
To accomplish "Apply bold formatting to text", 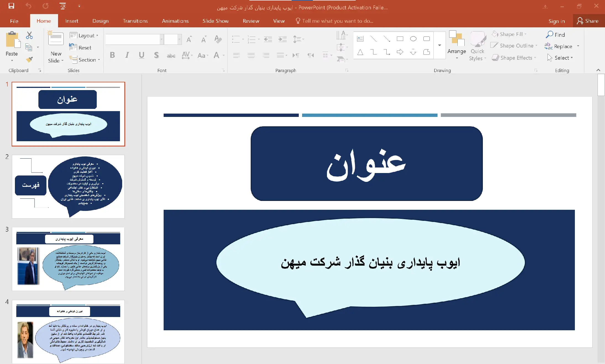I will pos(112,55).
